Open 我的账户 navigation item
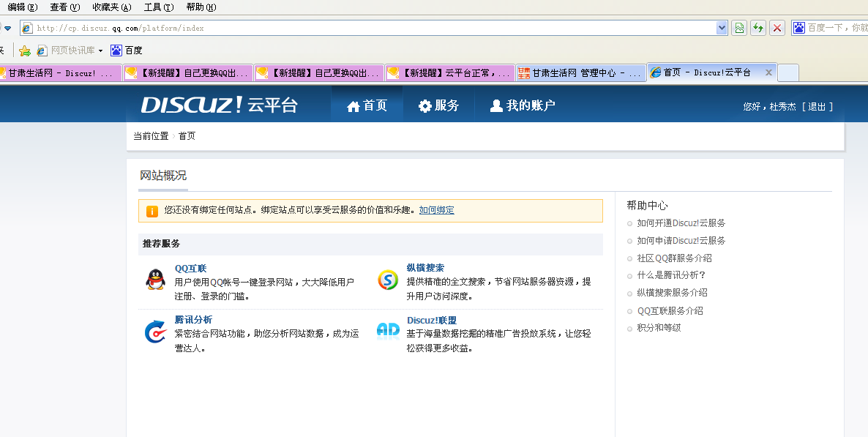The image size is (868, 437). [x=523, y=105]
